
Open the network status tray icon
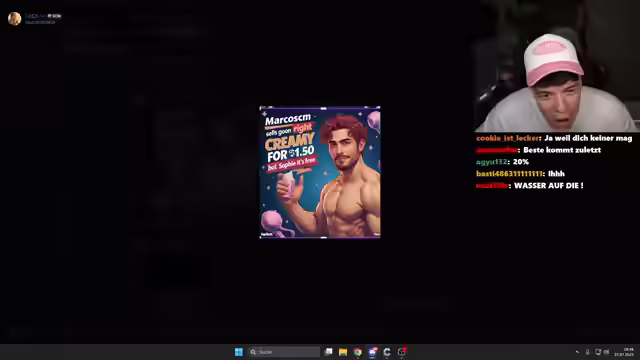598,352
